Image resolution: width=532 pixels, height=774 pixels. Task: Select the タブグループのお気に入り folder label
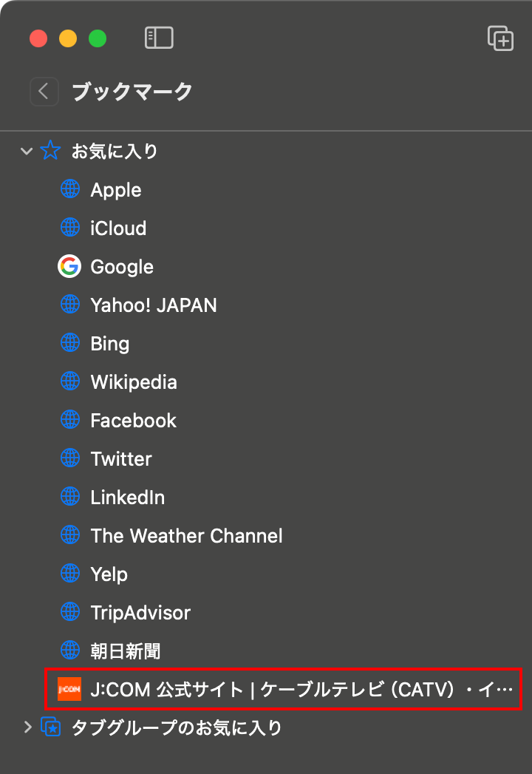coord(177,727)
